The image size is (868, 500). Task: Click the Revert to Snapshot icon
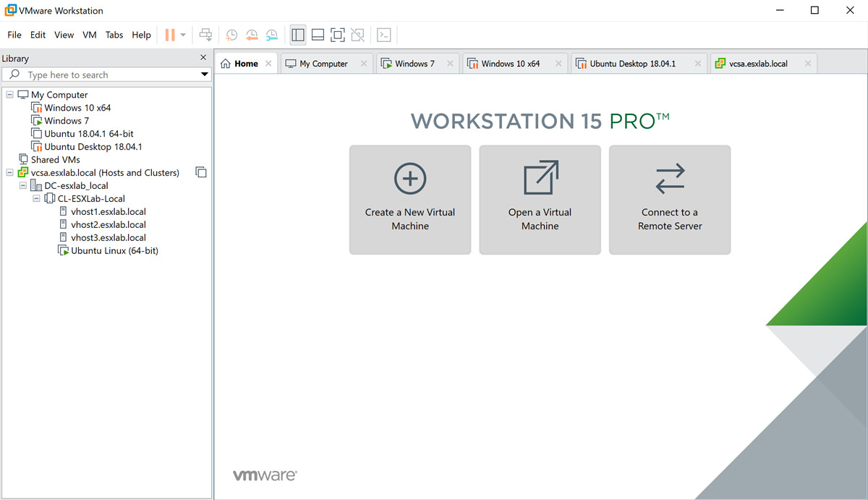[x=252, y=35]
